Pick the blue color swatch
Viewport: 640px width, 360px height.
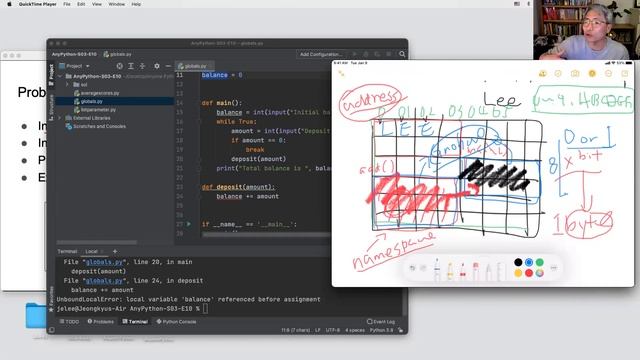pos(529,262)
